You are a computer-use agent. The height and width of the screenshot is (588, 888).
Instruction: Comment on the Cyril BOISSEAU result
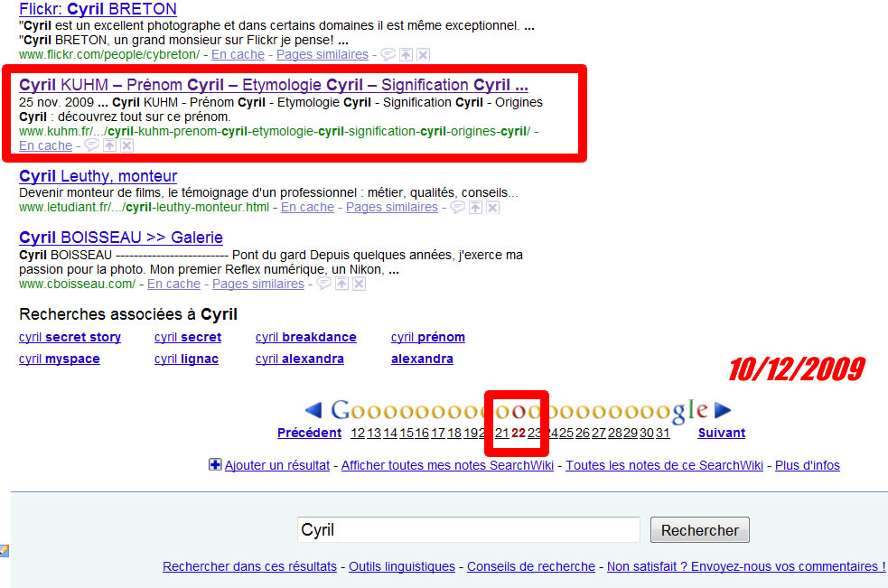pyautogui.click(x=324, y=284)
